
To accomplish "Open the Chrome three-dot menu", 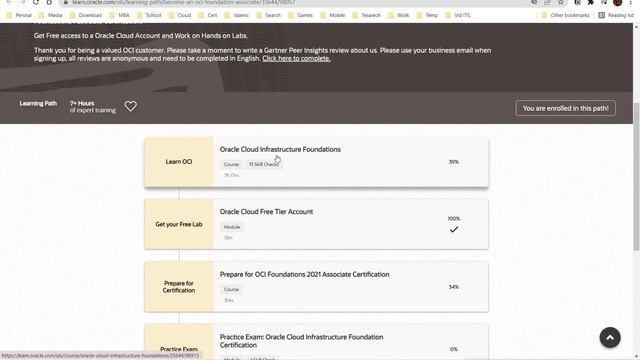I will [631, 2].
